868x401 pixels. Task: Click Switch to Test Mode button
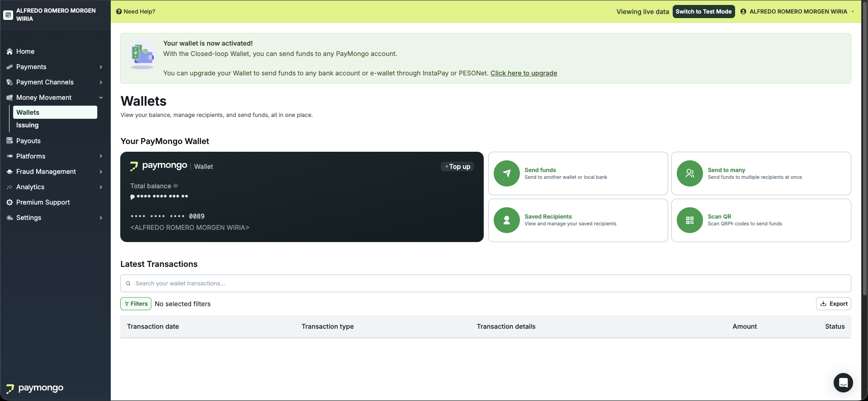703,12
